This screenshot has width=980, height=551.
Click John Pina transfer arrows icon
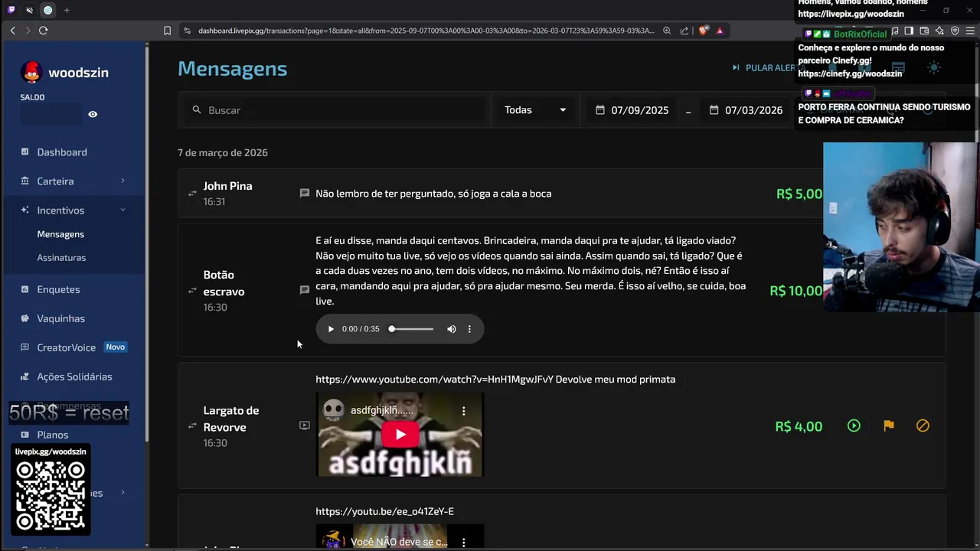pyautogui.click(x=192, y=194)
